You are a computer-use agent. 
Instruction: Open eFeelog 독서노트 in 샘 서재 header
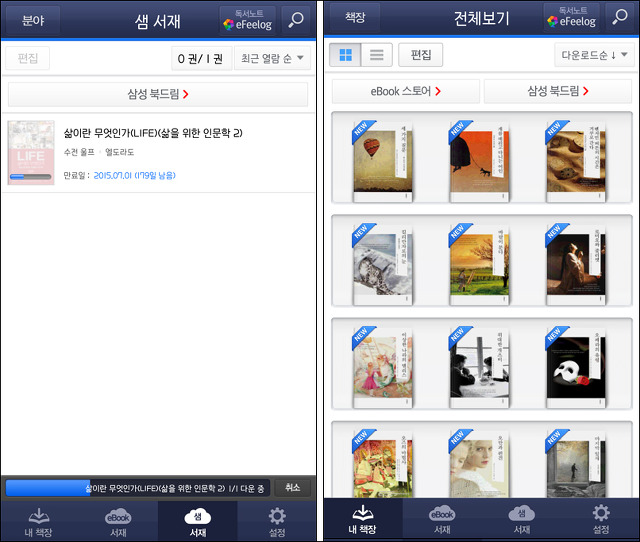(x=247, y=20)
